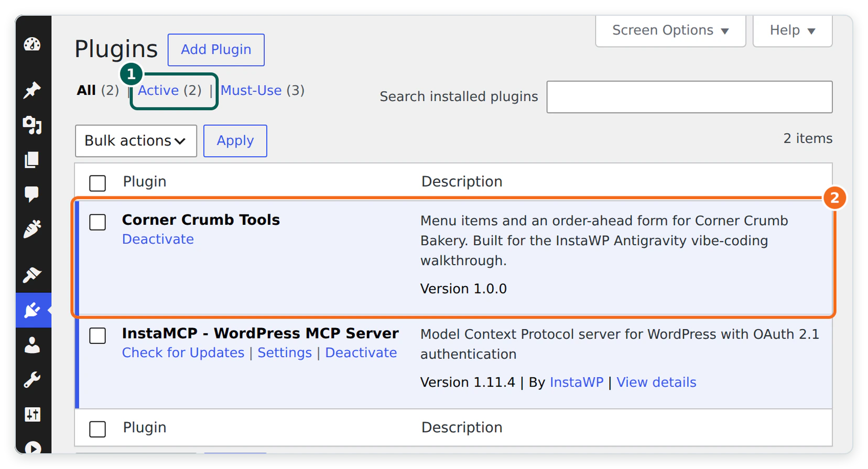Select the highlighted Plugins sidebar icon
This screenshot has width=868, height=469.
pyautogui.click(x=32, y=310)
